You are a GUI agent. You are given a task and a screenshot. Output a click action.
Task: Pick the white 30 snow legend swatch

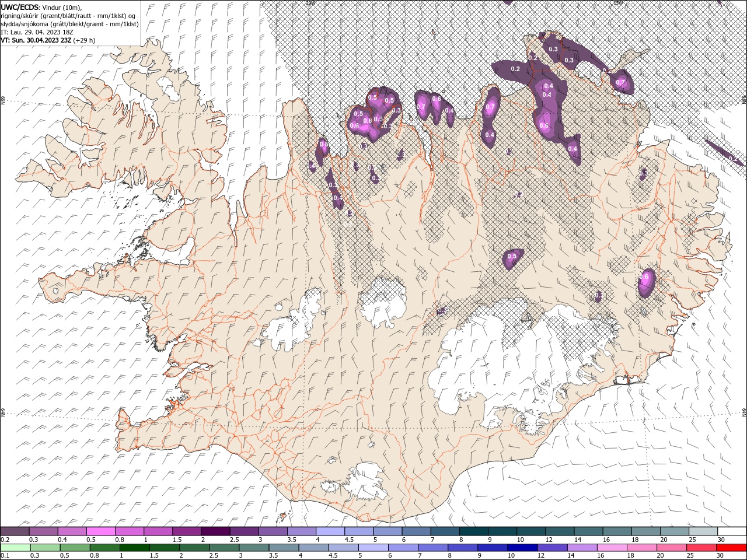click(732, 531)
